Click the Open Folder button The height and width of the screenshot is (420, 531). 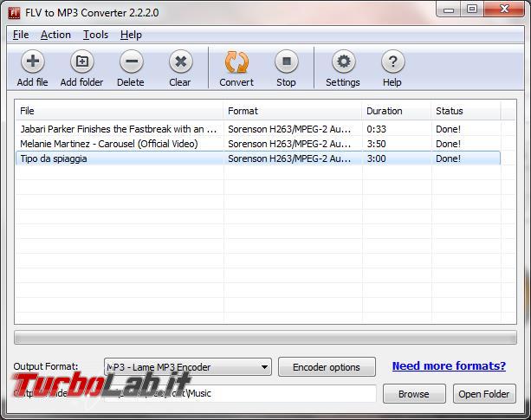pos(484,394)
